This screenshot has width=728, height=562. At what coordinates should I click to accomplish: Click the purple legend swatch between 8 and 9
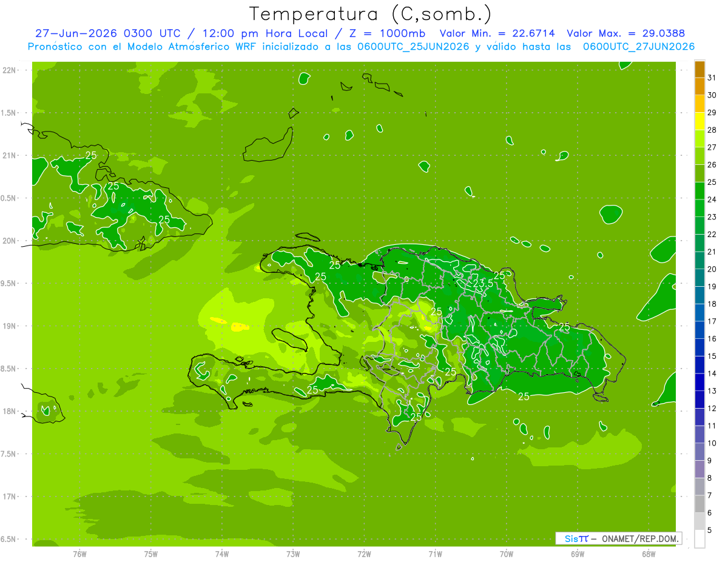click(x=699, y=469)
